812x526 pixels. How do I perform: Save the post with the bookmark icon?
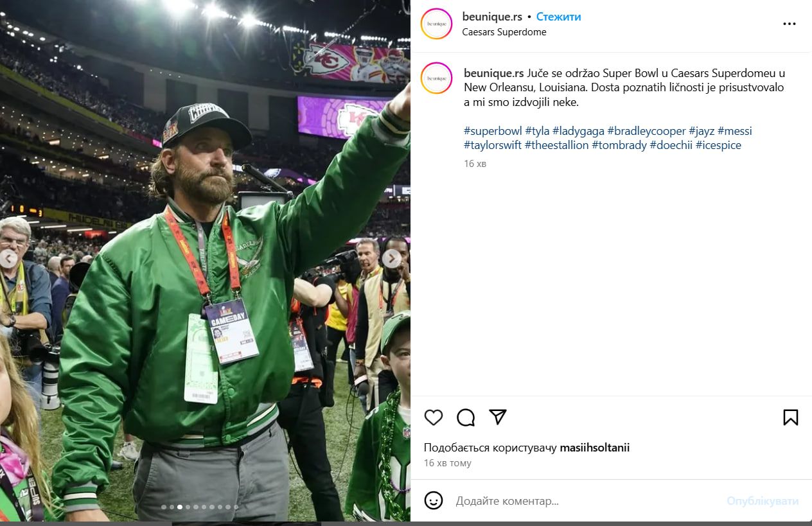(x=790, y=417)
